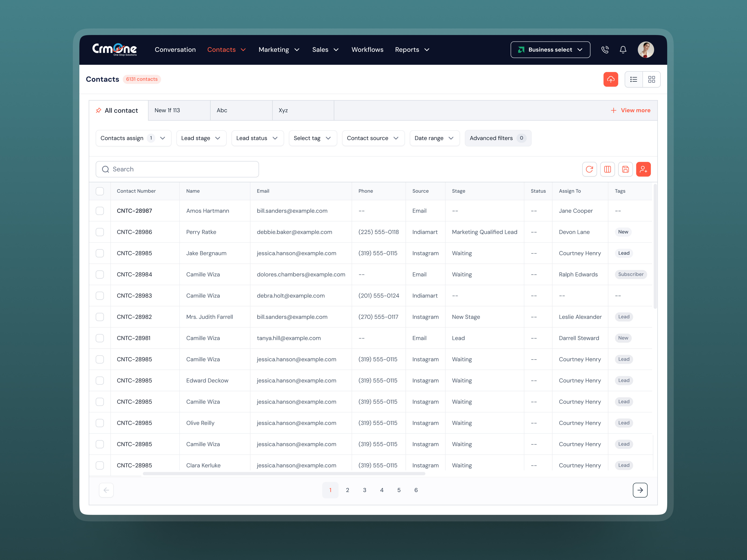
Task: Add a new contact via the orange person icon
Action: pyautogui.click(x=644, y=169)
